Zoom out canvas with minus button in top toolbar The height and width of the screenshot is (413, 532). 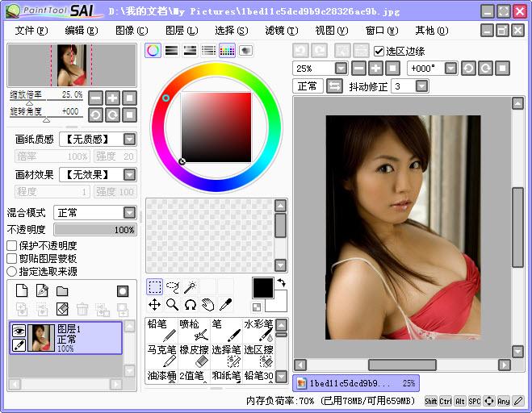[358, 68]
